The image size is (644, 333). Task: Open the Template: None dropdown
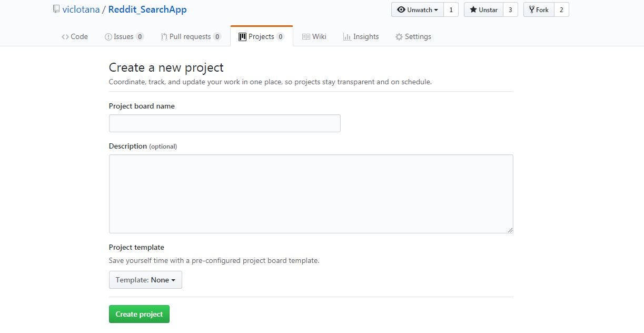[145, 280]
